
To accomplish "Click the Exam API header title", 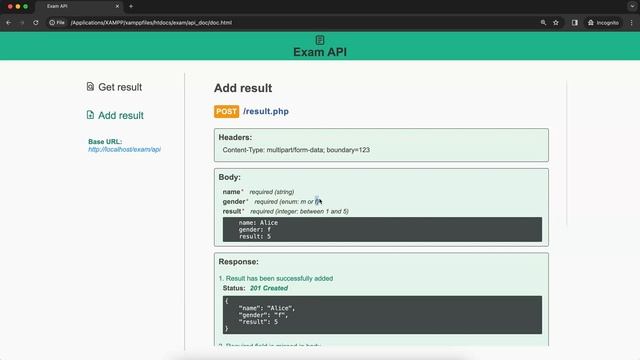I will coord(320,52).
